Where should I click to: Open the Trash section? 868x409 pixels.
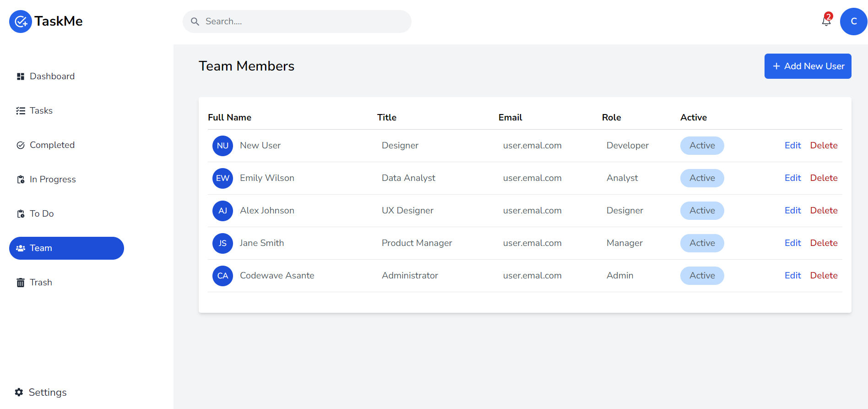pos(66,283)
